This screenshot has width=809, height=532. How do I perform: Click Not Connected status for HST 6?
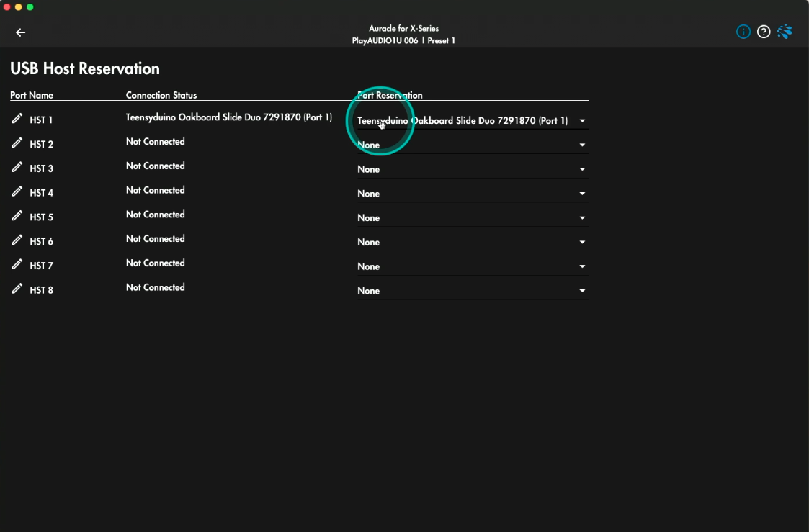point(156,238)
